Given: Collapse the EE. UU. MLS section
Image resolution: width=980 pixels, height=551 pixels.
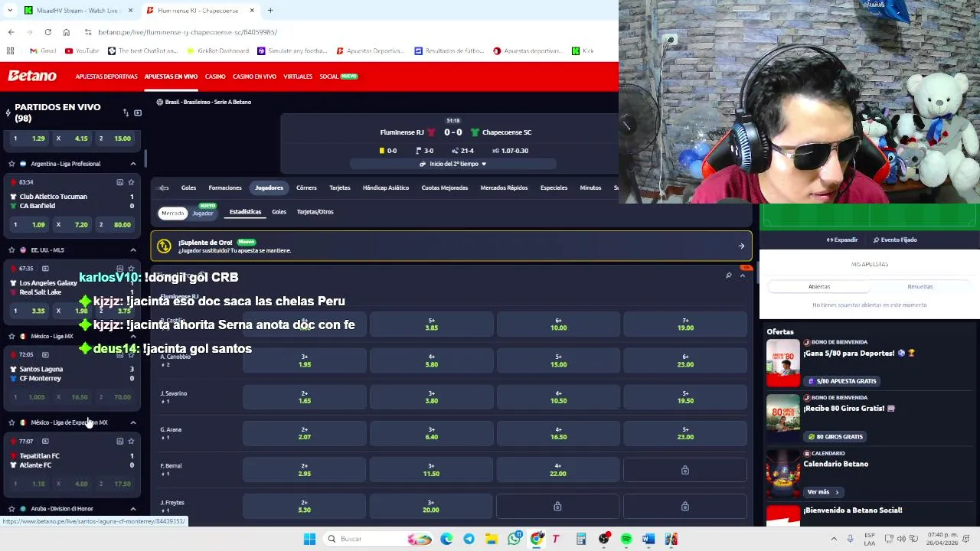Looking at the screenshot, I should point(133,250).
